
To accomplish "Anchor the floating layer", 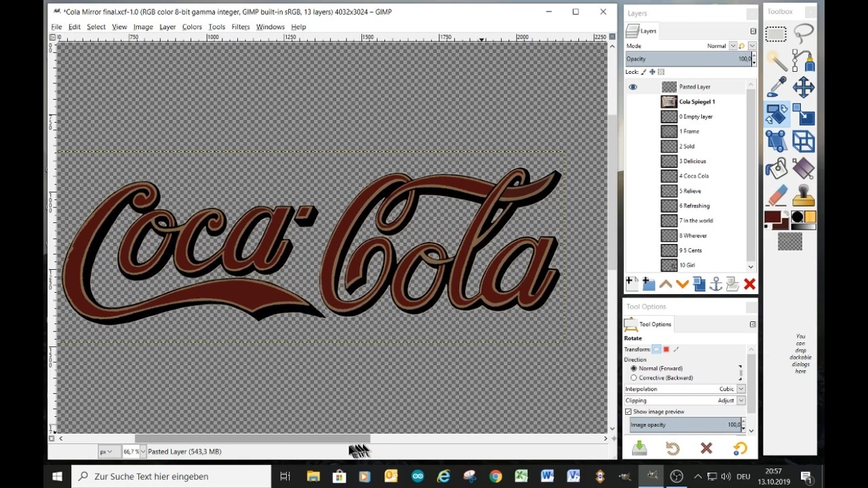I will (716, 284).
